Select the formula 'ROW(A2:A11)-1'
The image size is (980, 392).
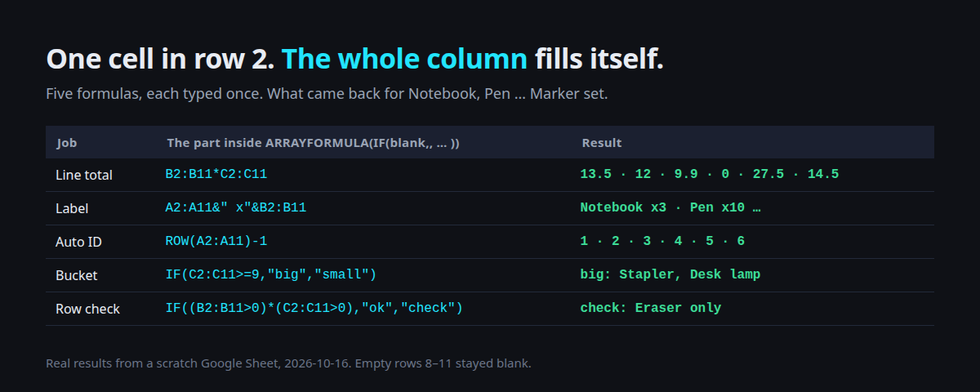click(x=216, y=241)
